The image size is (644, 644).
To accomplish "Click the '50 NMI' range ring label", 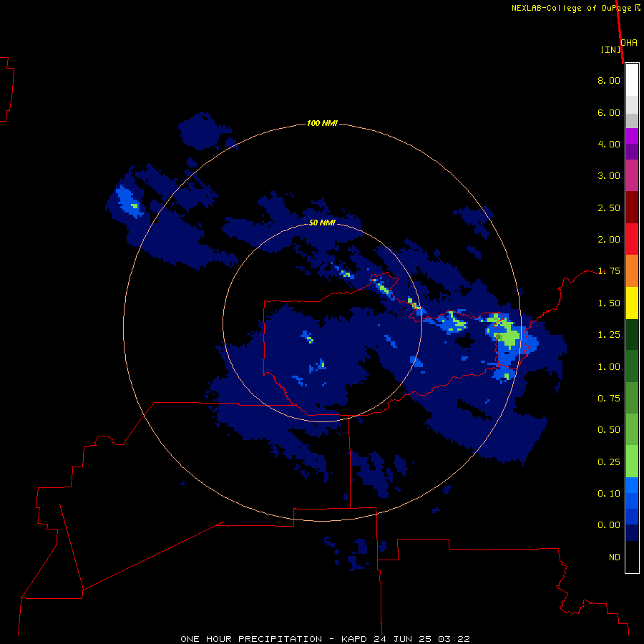I will click(x=322, y=223).
